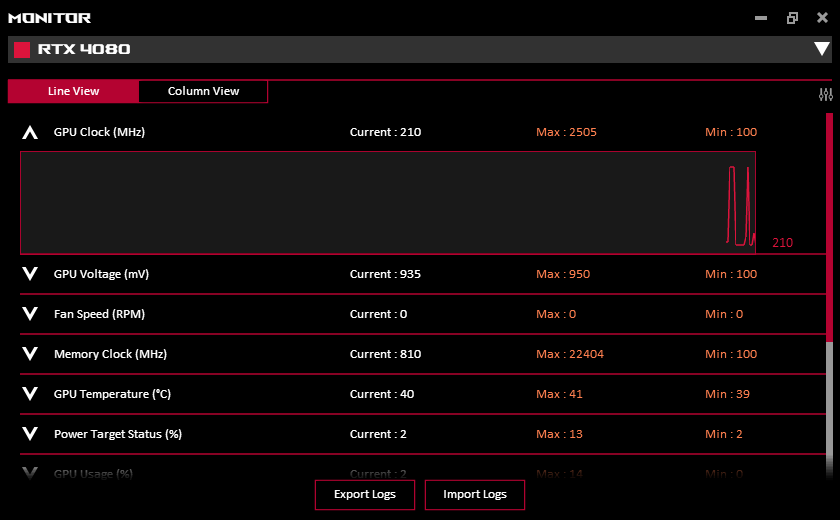Expand the GPU Temperature row
Viewport: 840px width, 520px height.
[30, 394]
